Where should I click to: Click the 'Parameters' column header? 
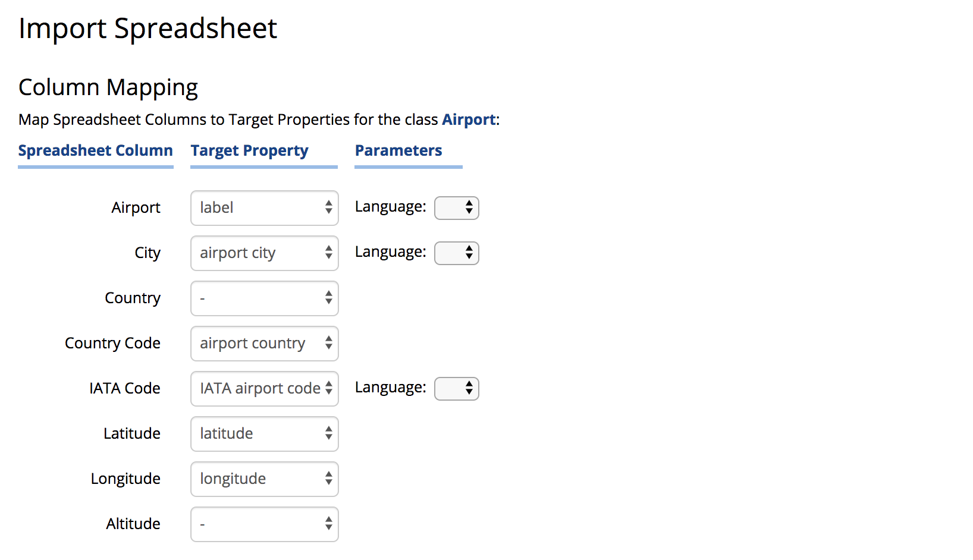[x=398, y=150]
